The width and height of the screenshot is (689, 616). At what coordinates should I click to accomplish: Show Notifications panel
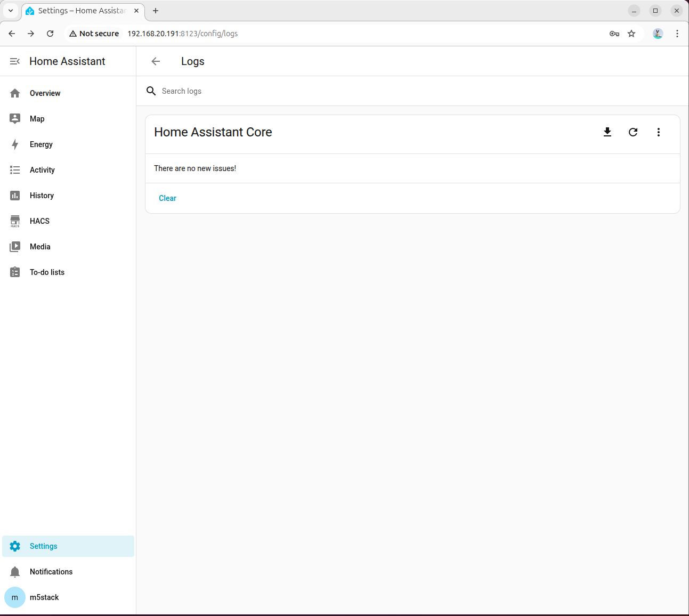[51, 572]
